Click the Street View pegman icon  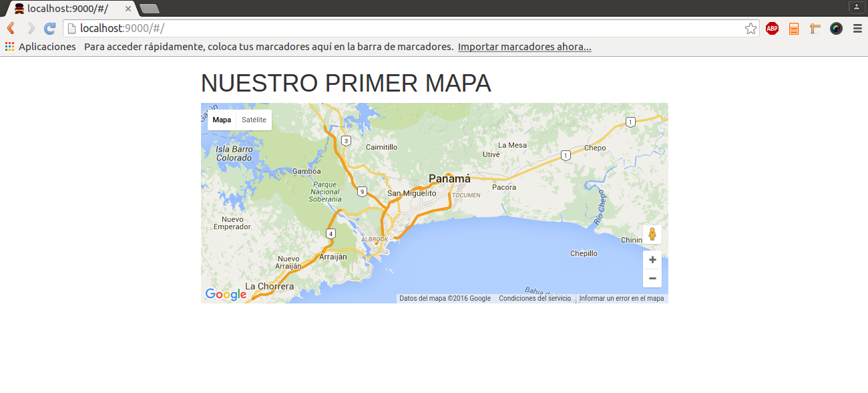(652, 235)
